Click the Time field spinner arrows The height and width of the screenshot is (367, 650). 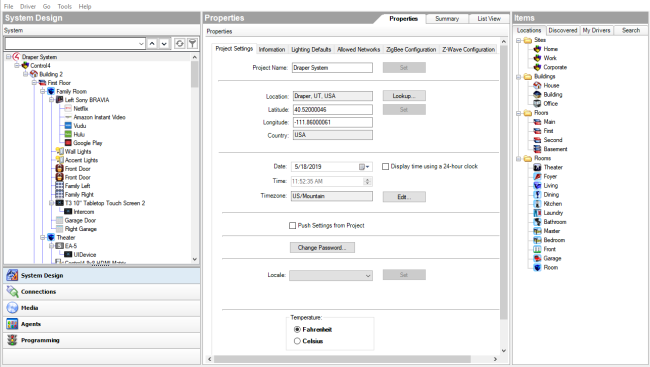367,181
